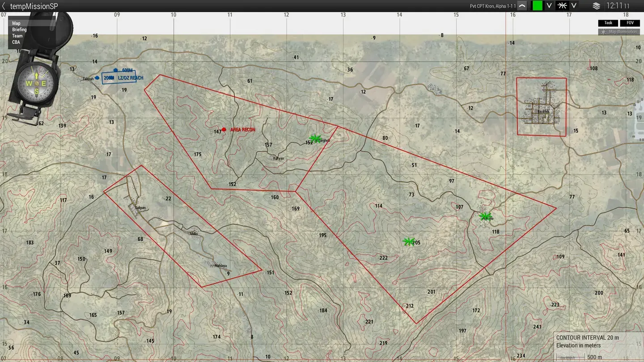Click the back chevron next to tempMissionSP
The width and height of the screenshot is (644, 362).
[x=4, y=6]
